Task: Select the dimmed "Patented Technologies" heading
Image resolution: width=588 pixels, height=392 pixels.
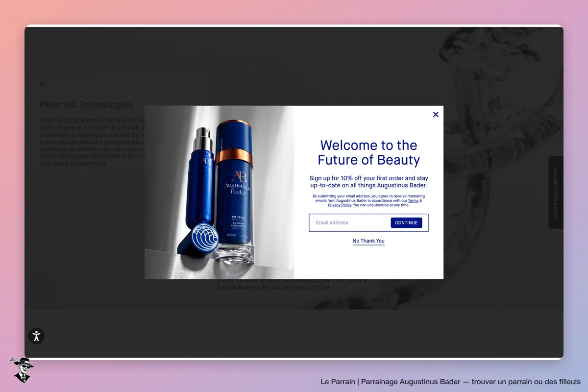Action: tap(86, 104)
